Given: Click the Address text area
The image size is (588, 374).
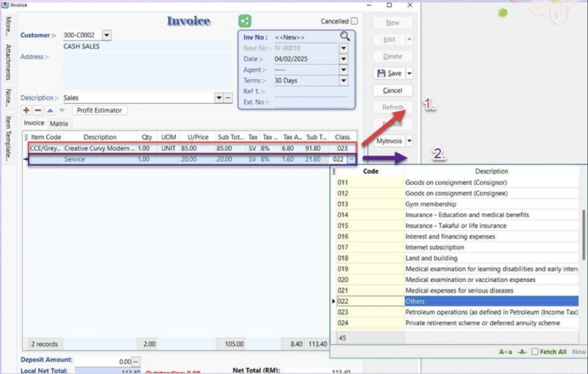Looking at the screenshot, I should [x=148, y=70].
